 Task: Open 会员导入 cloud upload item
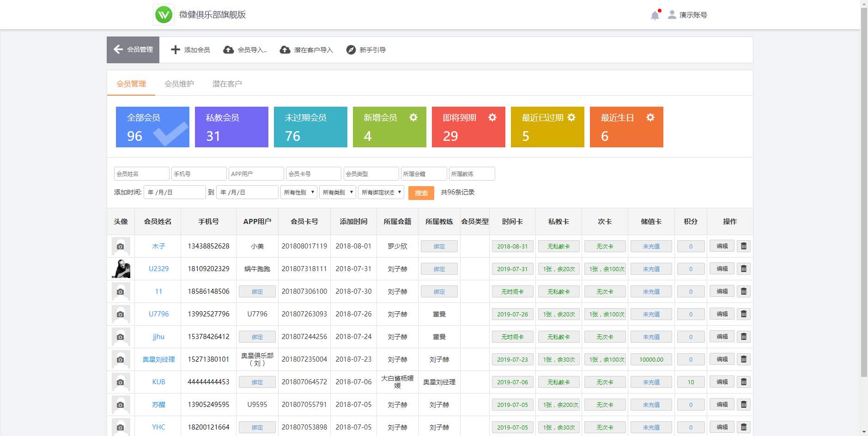[x=245, y=49]
